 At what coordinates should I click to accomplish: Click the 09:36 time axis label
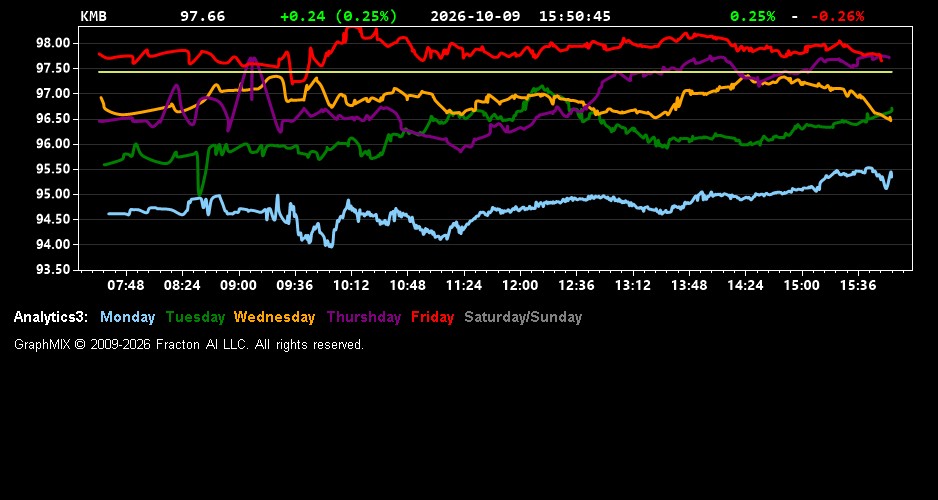pyautogui.click(x=294, y=285)
